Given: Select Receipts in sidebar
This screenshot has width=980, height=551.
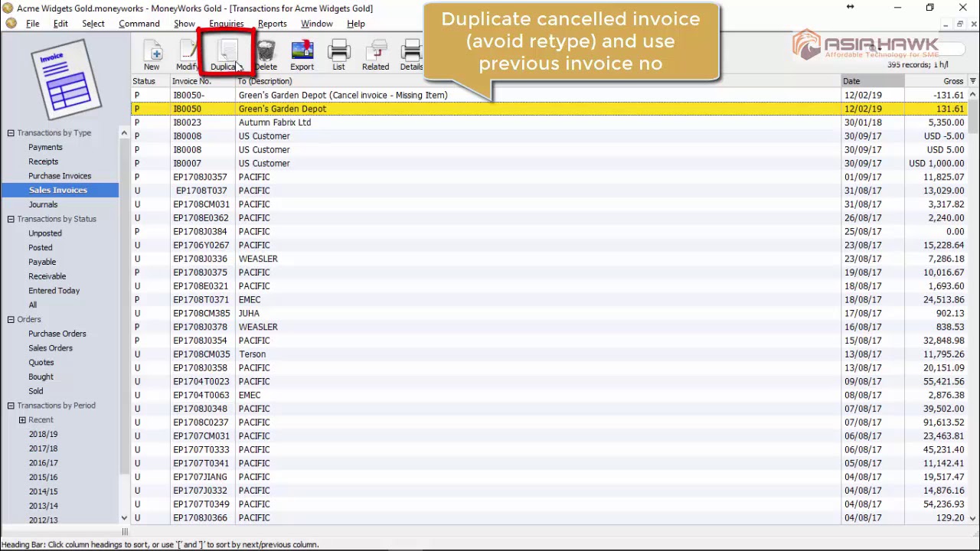Looking at the screenshot, I should tap(44, 161).
